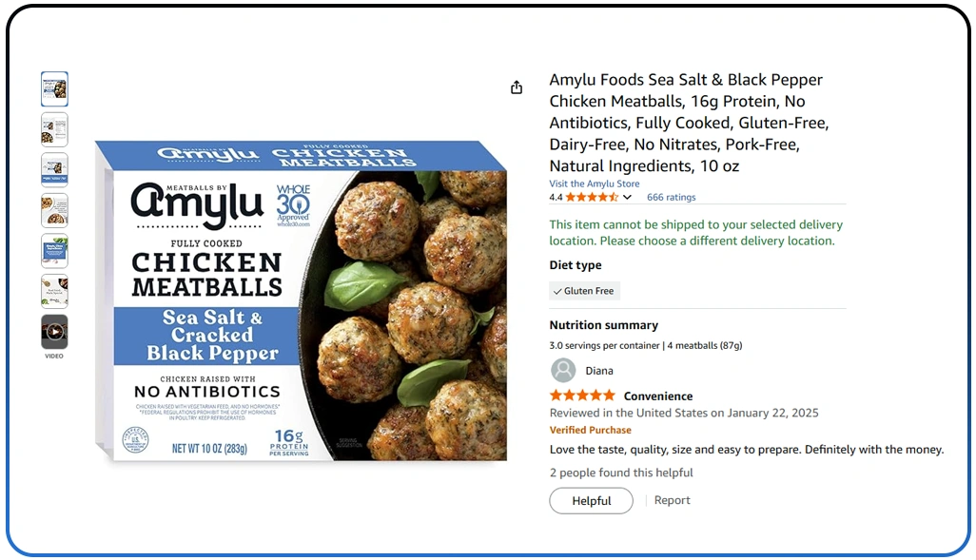Expand the rating breakdown chevron
The width and height of the screenshot is (976, 560).
pos(627,198)
